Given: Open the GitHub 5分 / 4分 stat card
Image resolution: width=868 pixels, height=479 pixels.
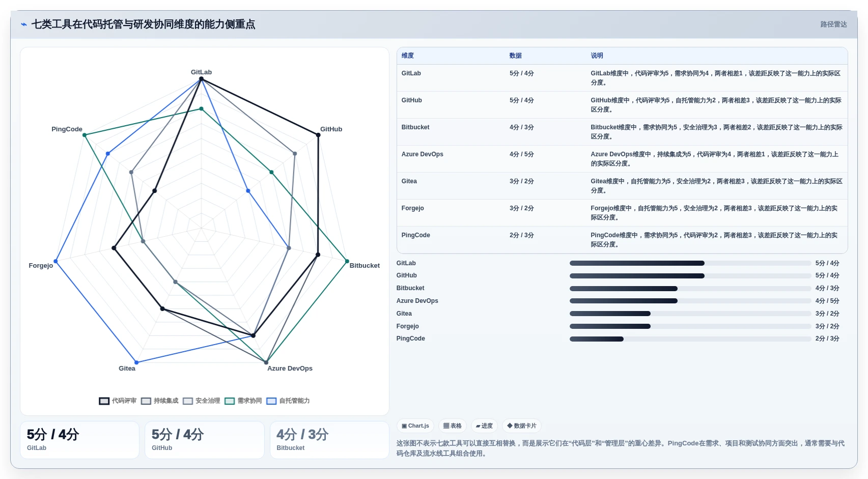Looking at the screenshot, I should pyautogui.click(x=205, y=440).
